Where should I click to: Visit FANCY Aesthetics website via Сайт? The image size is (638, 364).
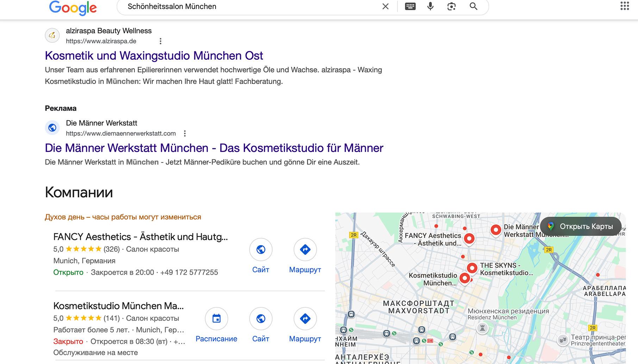coord(261,256)
